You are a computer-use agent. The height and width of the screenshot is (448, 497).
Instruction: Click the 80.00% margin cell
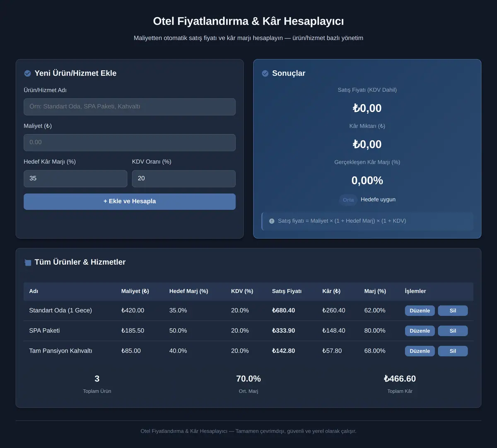tap(375, 331)
